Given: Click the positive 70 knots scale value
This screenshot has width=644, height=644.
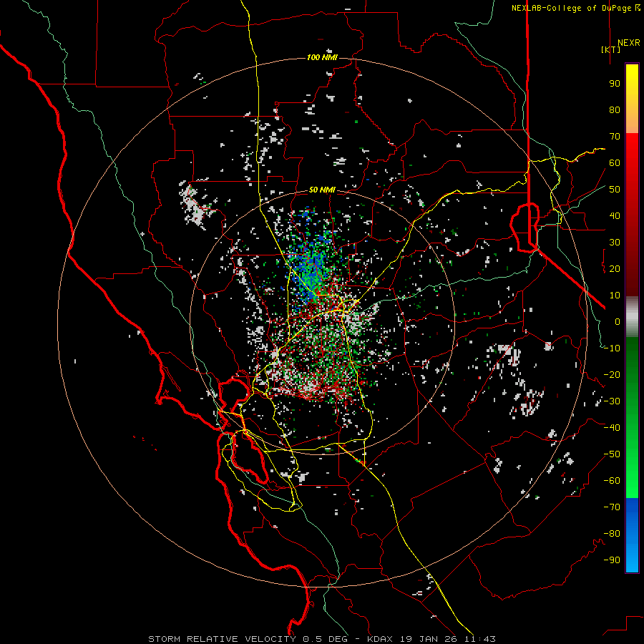Looking at the screenshot, I should pos(615,137).
